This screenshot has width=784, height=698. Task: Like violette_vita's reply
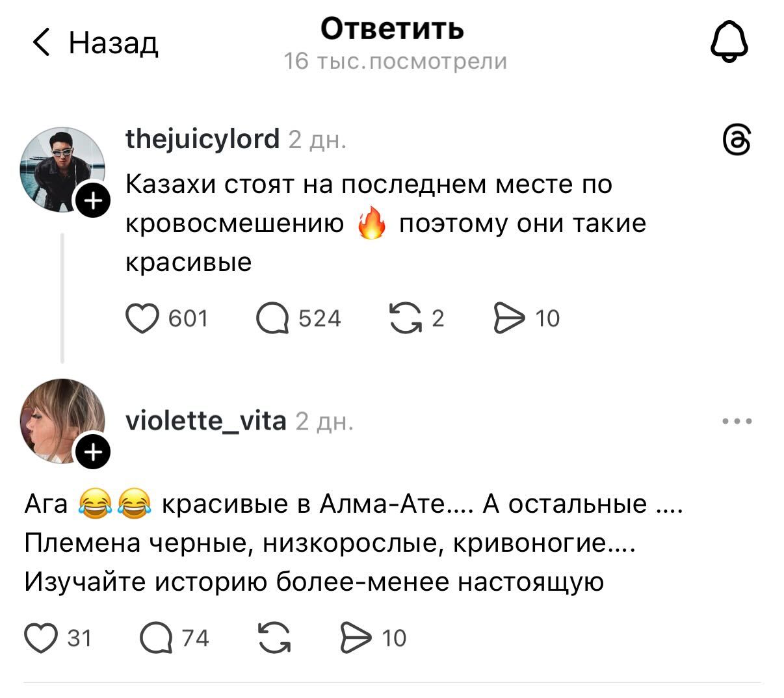40,638
